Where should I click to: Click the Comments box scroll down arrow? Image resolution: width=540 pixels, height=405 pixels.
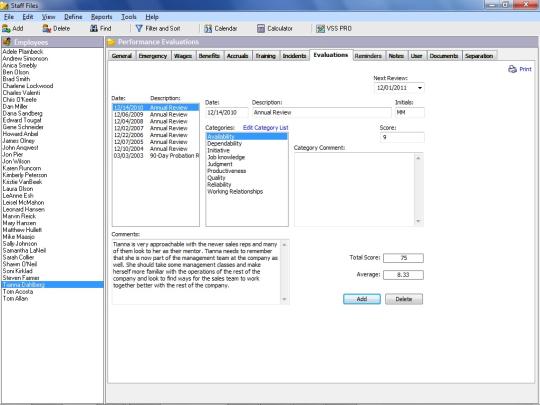click(x=284, y=299)
